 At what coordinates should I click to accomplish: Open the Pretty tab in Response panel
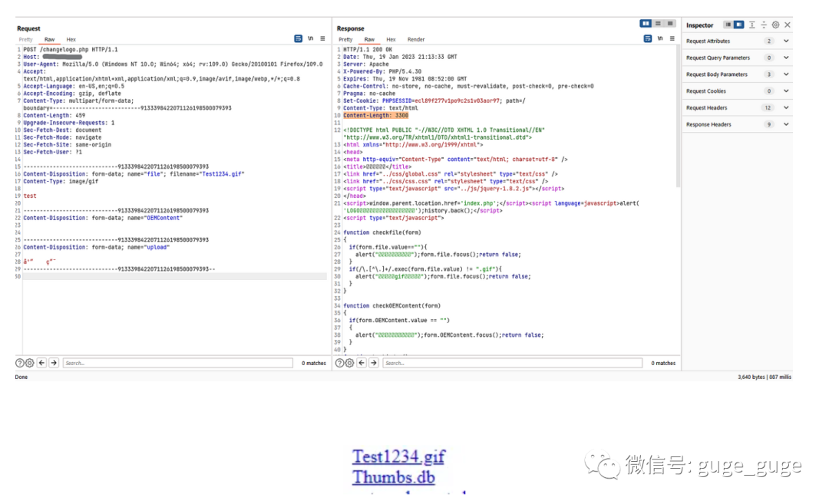(345, 40)
